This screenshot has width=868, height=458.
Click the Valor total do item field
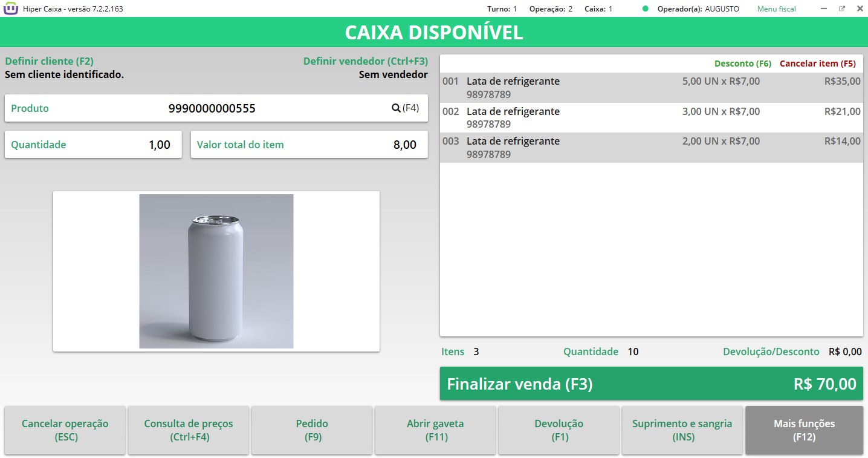pos(309,145)
